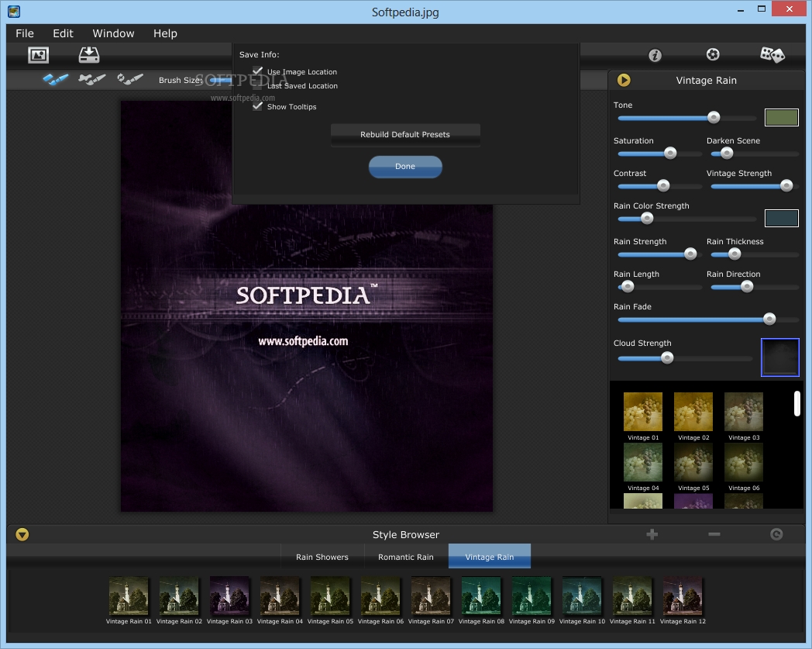812x649 pixels.
Task: Click the Softpedia image canvas
Action: pos(307,306)
